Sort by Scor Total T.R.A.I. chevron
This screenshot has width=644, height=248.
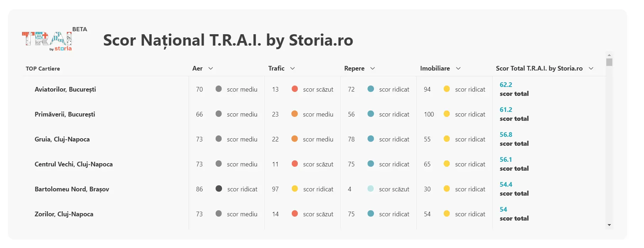591,68
